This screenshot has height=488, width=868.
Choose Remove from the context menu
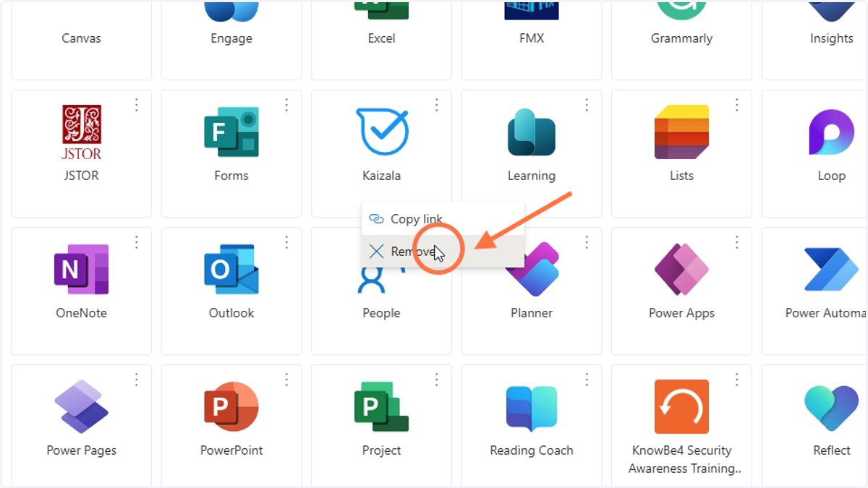[443, 251]
